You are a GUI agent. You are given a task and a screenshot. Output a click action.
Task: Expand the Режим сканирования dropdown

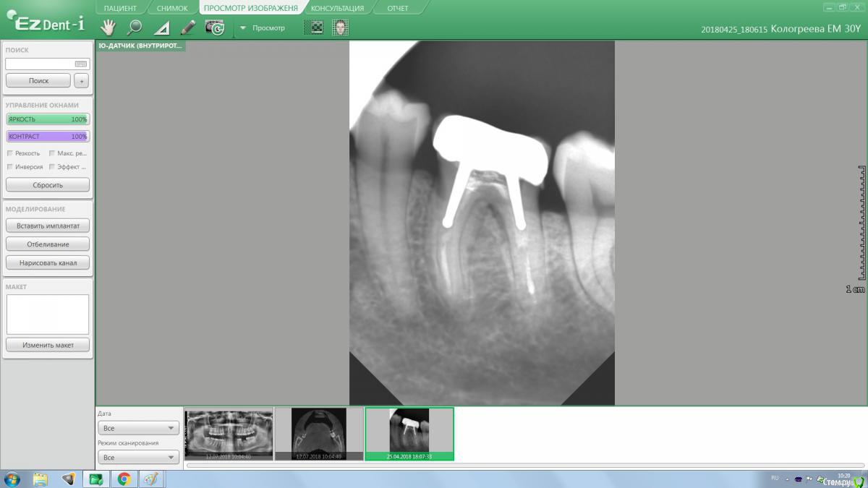coord(138,458)
